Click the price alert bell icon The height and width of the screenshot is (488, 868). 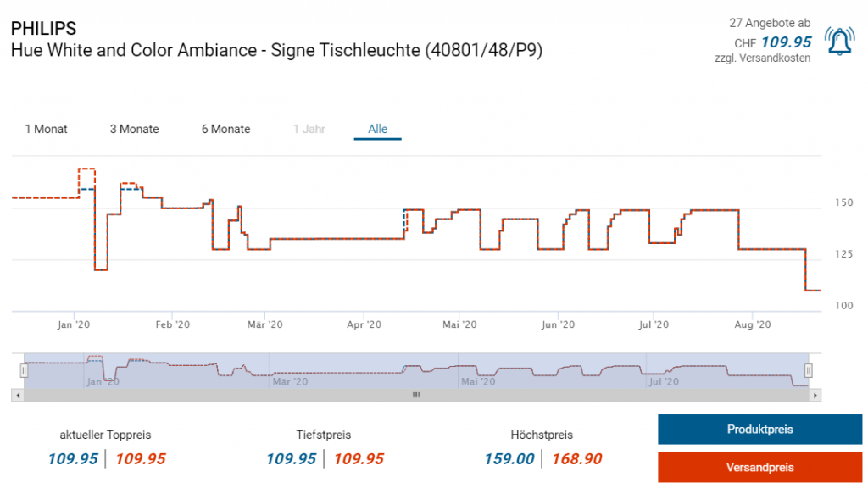pyautogui.click(x=840, y=41)
